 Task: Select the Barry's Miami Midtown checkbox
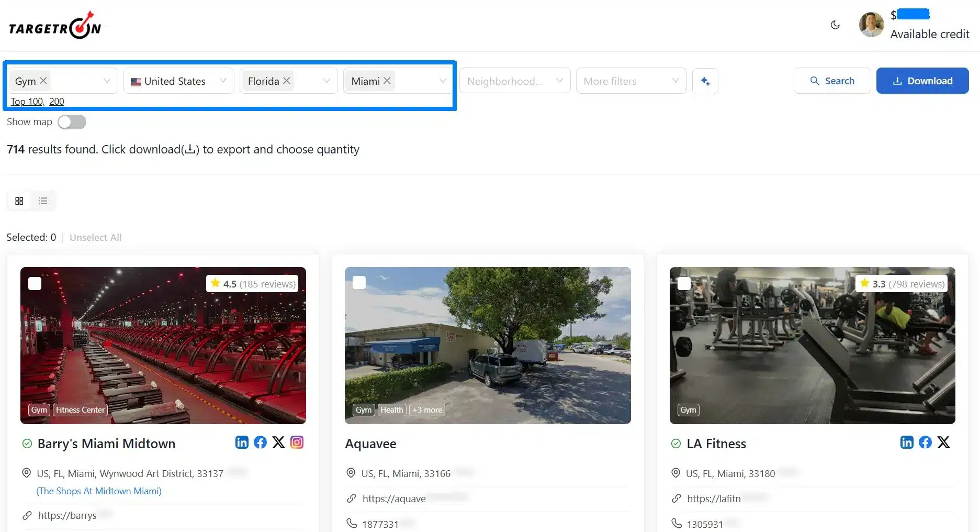click(x=35, y=284)
